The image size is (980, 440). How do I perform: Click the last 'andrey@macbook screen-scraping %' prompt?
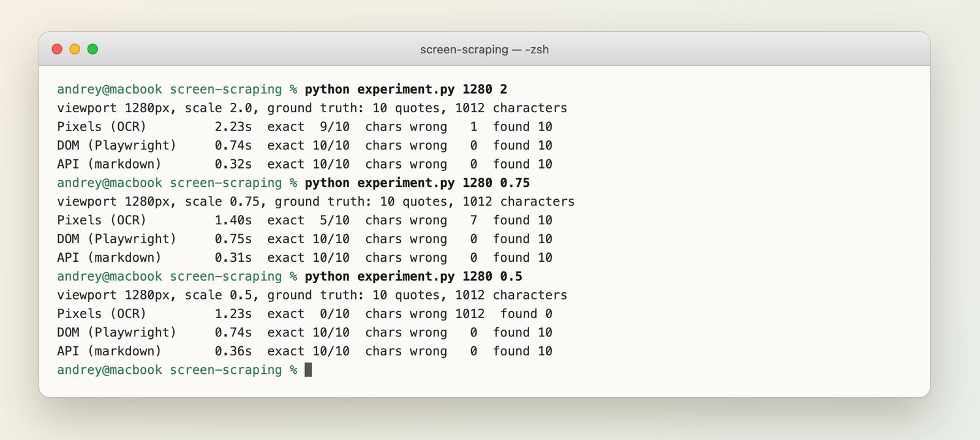[177, 370]
